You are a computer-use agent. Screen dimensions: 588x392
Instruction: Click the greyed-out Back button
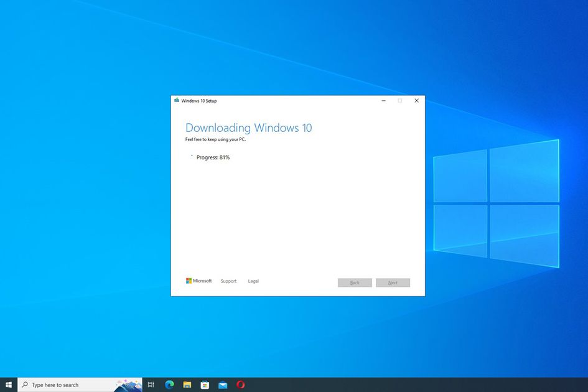tap(355, 282)
